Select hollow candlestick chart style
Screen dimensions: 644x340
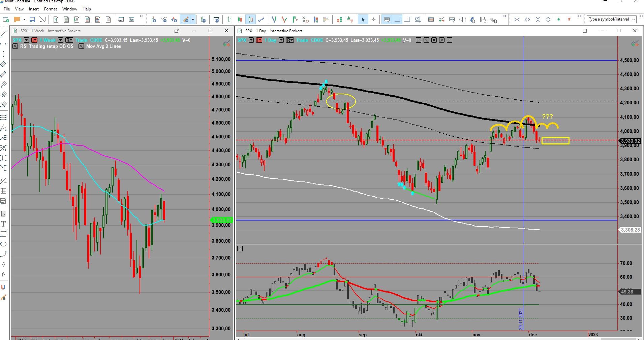(250, 20)
